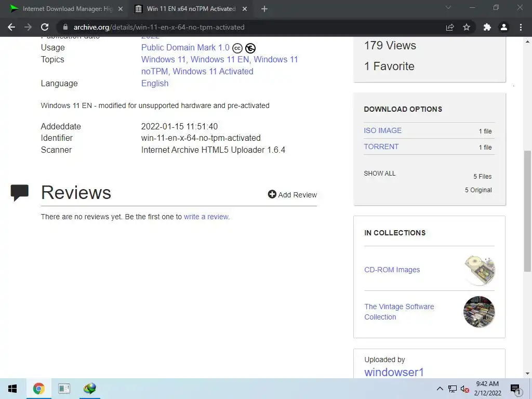Click the Chrome taskbar icon

[x=38, y=389]
